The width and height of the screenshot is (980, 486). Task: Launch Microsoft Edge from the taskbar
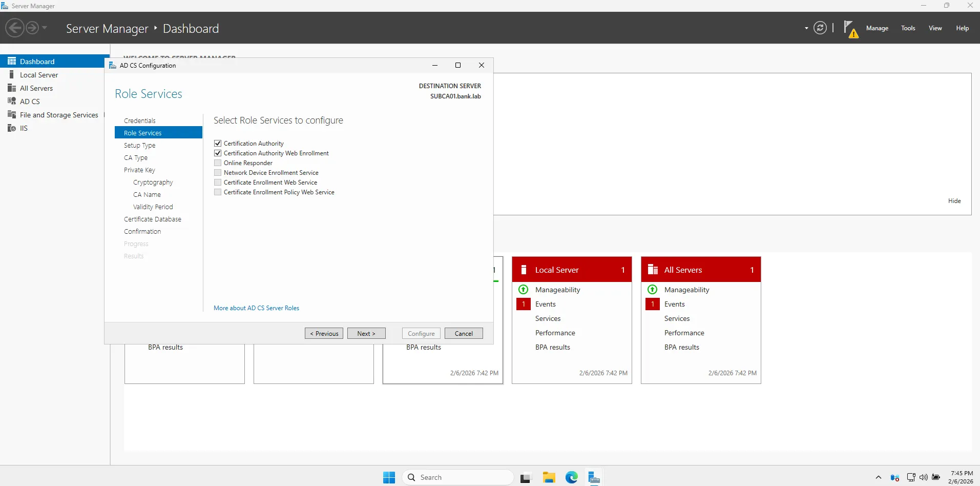pyautogui.click(x=571, y=477)
